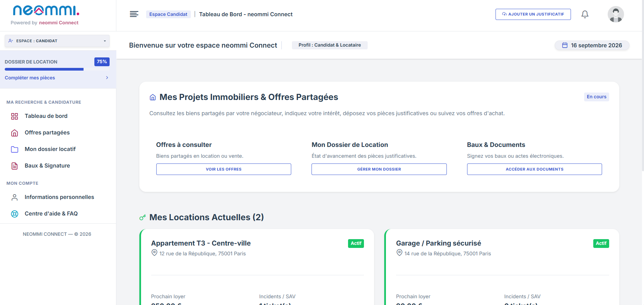Click the Dossier de location progress bar
This screenshot has width=644, height=305.
pos(57,69)
